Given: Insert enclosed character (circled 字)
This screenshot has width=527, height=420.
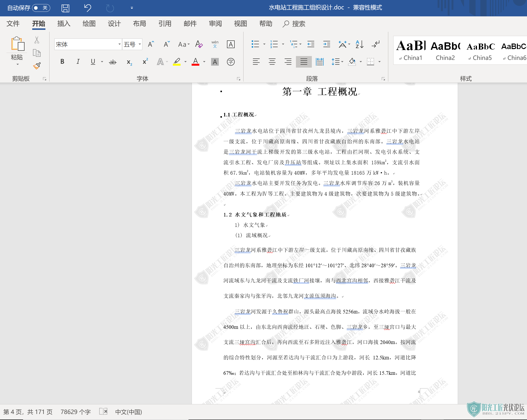Looking at the screenshot, I should tap(231, 62).
